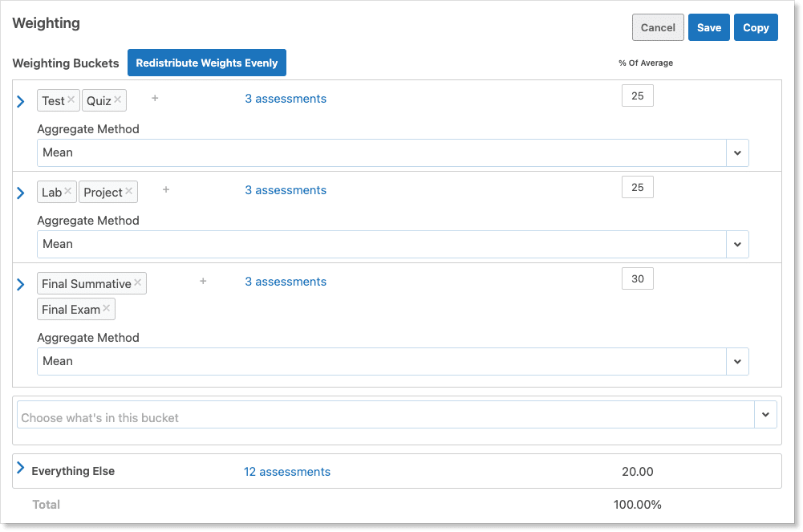This screenshot has width=803, height=532.
Task: Add a tag to the Lab/Project bucket
Action: pyautogui.click(x=166, y=190)
